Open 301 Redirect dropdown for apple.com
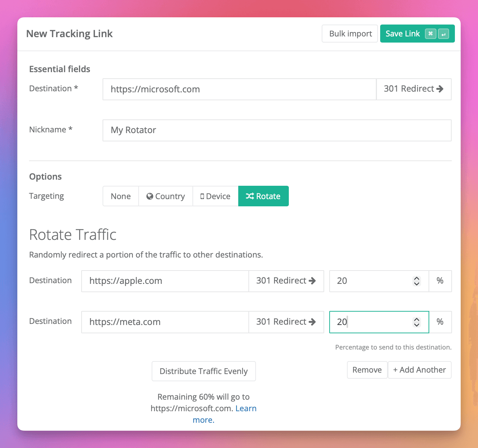This screenshot has height=448, width=478. [286, 281]
